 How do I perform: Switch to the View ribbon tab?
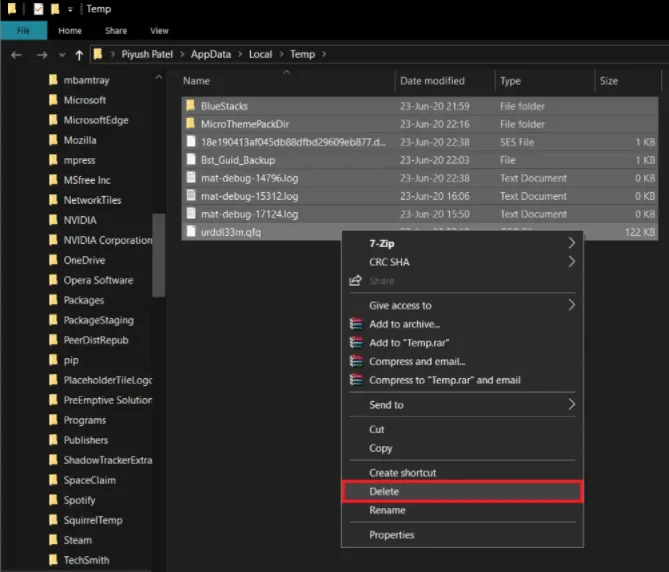(159, 31)
